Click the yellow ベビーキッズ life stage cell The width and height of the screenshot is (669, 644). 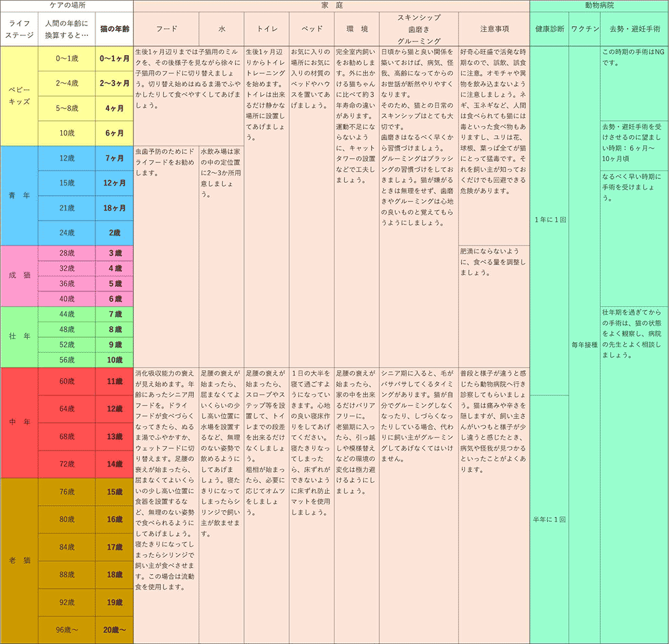pos(19,96)
